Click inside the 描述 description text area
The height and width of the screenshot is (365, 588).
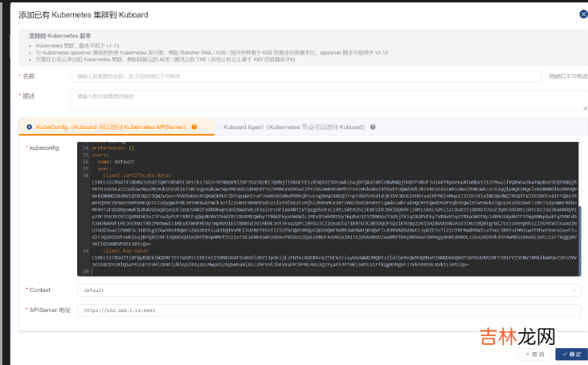point(321,100)
